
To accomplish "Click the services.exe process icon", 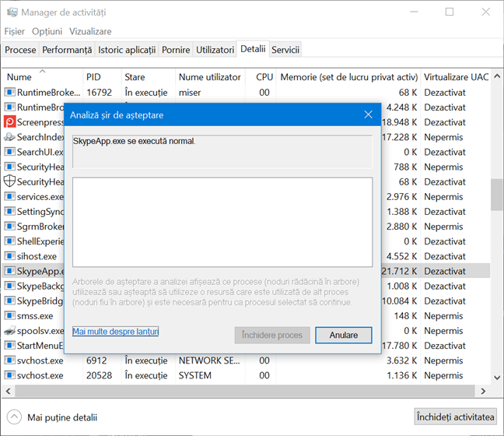I will [9, 196].
